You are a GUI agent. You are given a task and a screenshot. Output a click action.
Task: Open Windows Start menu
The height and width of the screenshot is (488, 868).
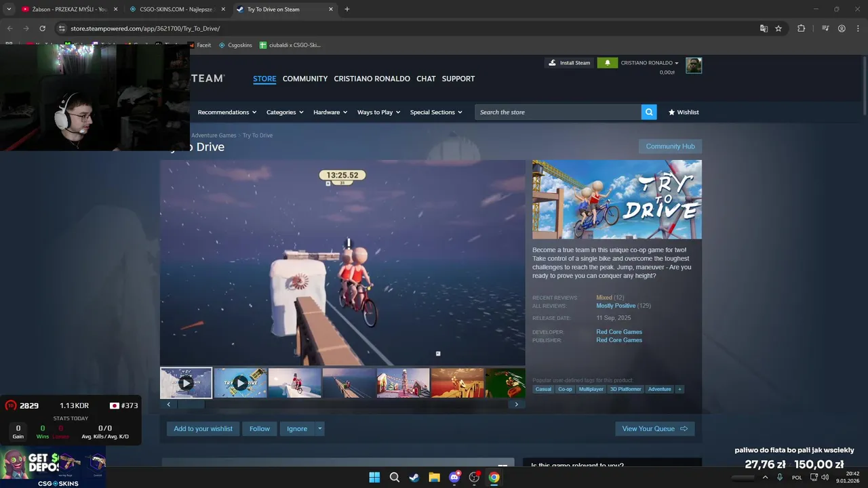pos(374,477)
